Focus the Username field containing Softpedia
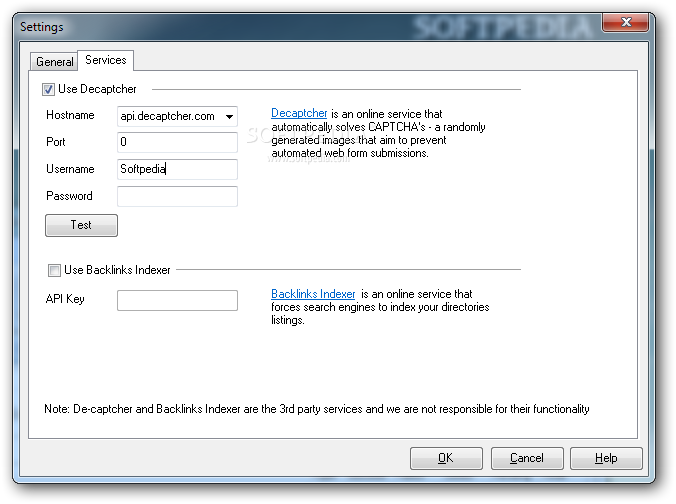This screenshot has width=676, height=504. 177,169
